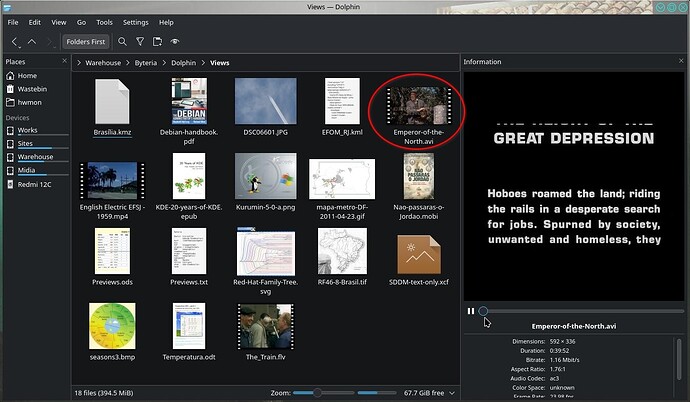Select the RF46-8-Brasil.tif thumbnail

[x=342, y=251]
